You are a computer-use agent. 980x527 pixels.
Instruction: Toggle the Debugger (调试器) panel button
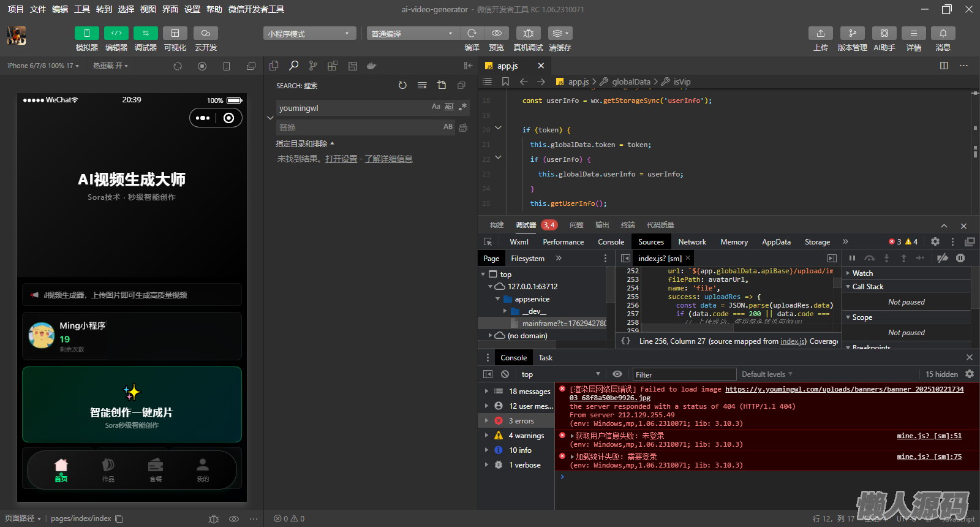pos(145,34)
